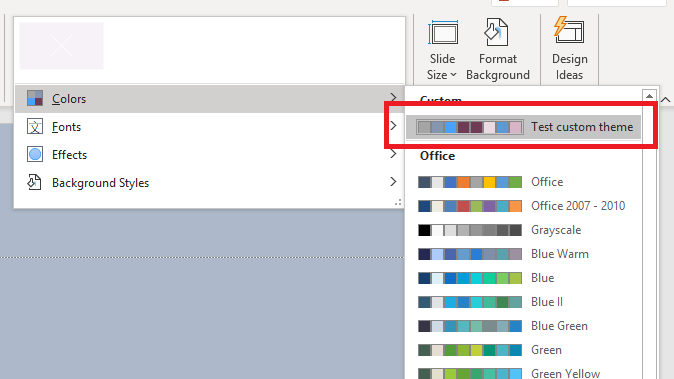
Task: Expand Background Styles submenu arrow
Action: 393,181
